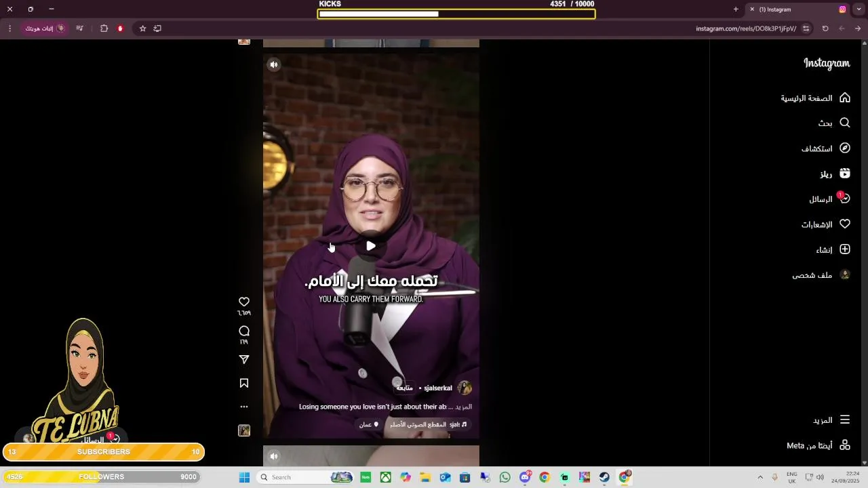Viewport: 868px width, 488px height.
Task: Open Also from Meta (أيضًا من Meta)
Action: 818,445
